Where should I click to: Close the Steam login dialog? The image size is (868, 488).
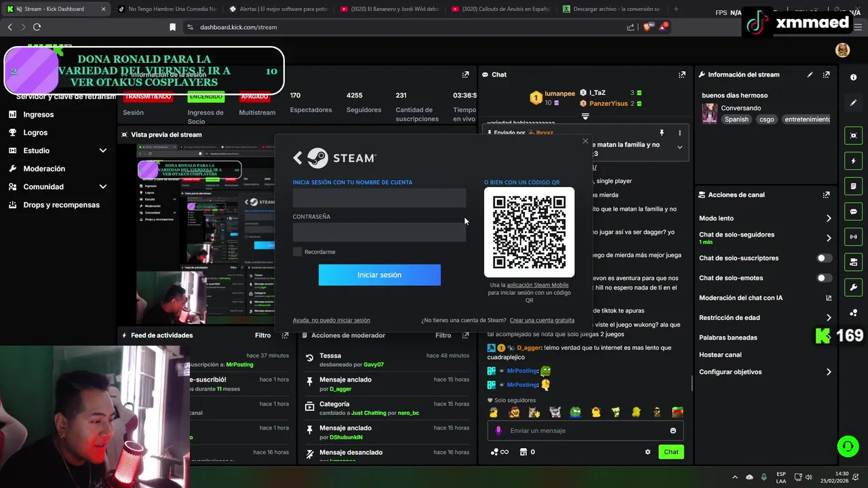[x=585, y=141]
